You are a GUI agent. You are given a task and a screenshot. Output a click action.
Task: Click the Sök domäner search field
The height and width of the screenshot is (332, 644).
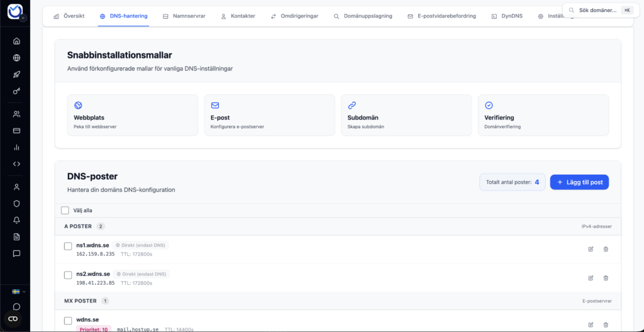click(597, 10)
